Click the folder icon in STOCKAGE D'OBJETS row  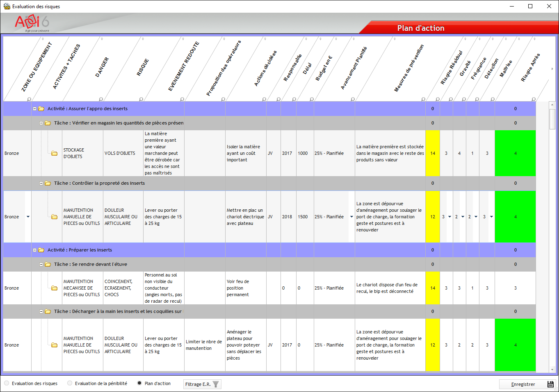tap(55, 154)
